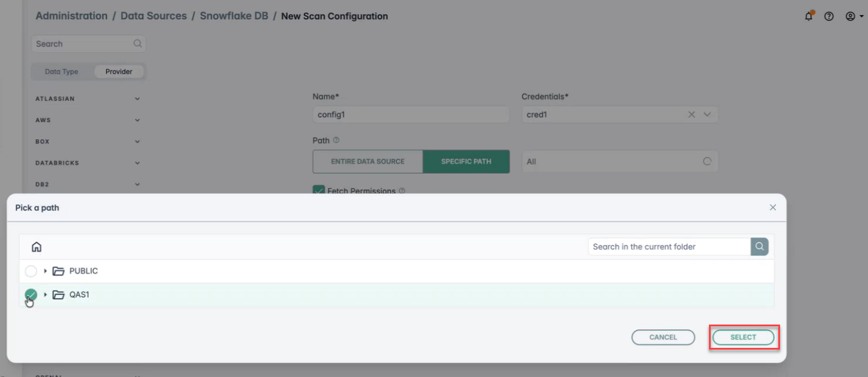Switch to the Data Type tab
This screenshot has height=377, width=868.
click(x=62, y=72)
